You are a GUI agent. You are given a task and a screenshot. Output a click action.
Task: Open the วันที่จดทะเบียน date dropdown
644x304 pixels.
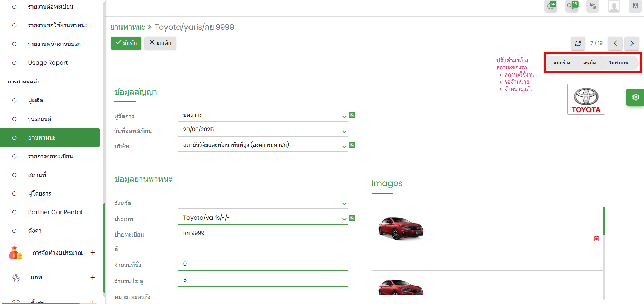(x=344, y=131)
